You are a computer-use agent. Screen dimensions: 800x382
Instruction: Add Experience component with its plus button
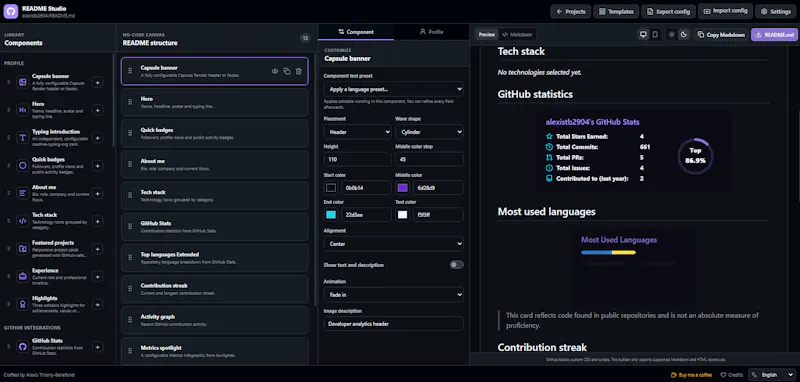coord(97,276)
